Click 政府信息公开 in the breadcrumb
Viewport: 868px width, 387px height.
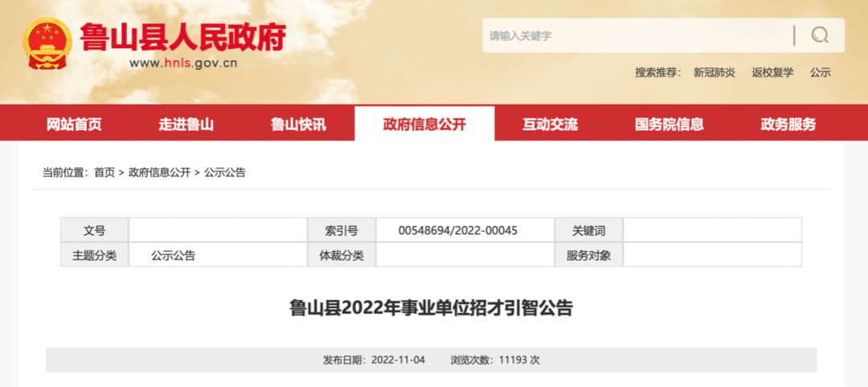pyautogui.click(x=159, y=172)
